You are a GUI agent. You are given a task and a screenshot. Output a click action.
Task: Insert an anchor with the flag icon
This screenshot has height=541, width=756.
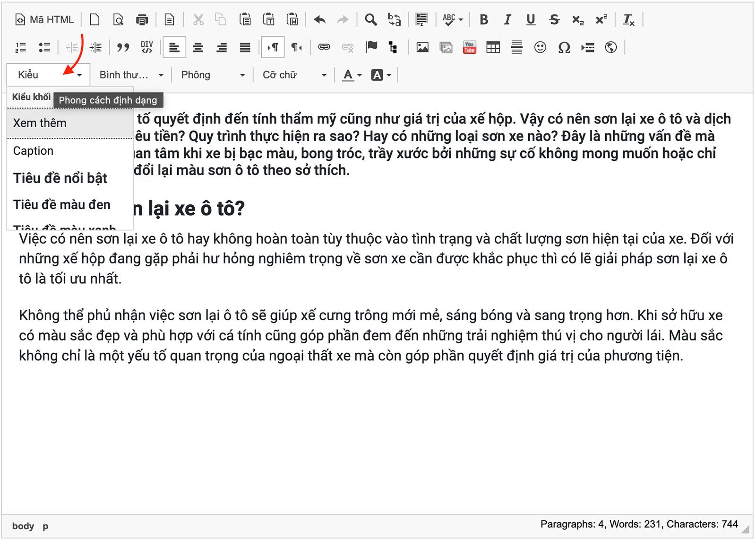372,47
